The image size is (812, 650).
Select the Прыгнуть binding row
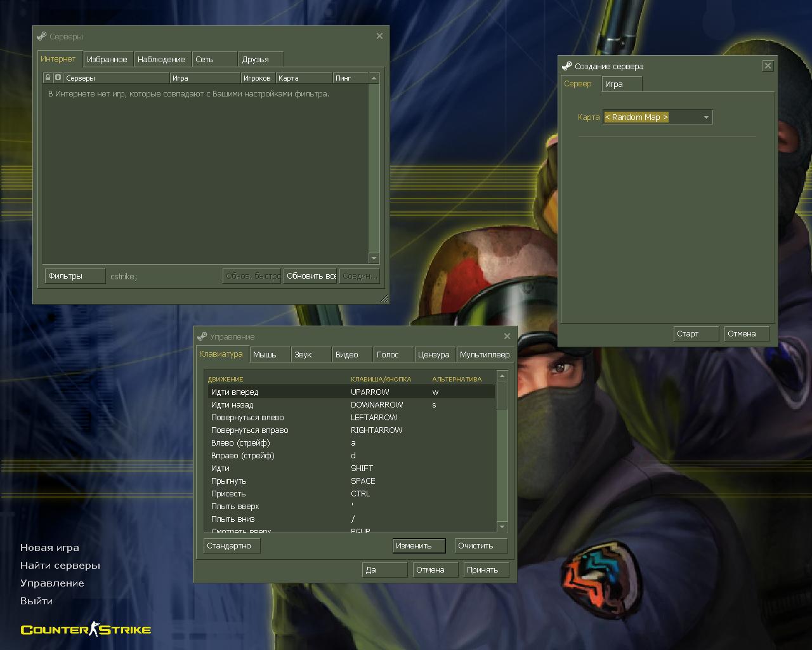pyautogui.click(x=351, y=481)
